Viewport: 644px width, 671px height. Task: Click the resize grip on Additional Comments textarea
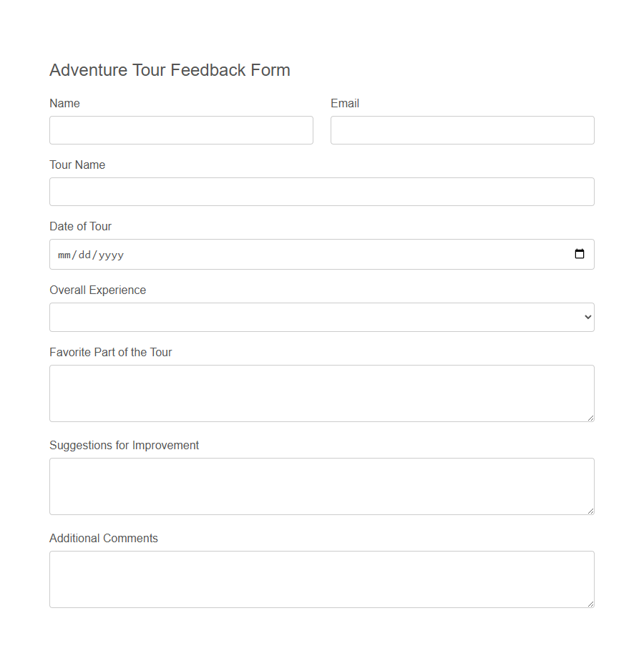(x=591, y=604)
